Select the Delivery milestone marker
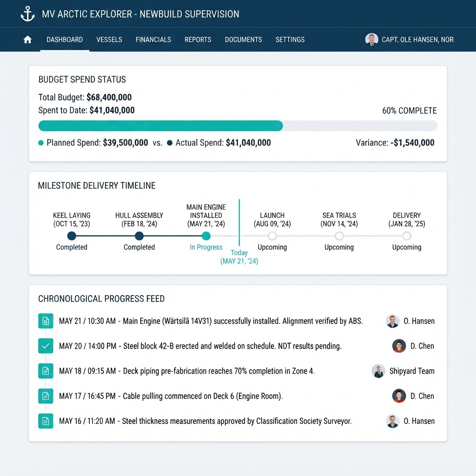Viewport: 476px width, 476px height. (407, 236)
